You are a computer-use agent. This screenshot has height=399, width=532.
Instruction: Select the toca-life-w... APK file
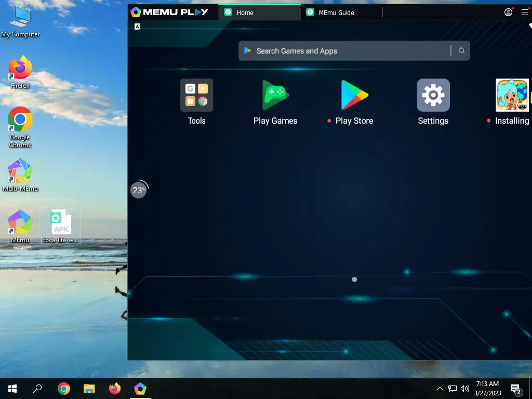(61, 227)
